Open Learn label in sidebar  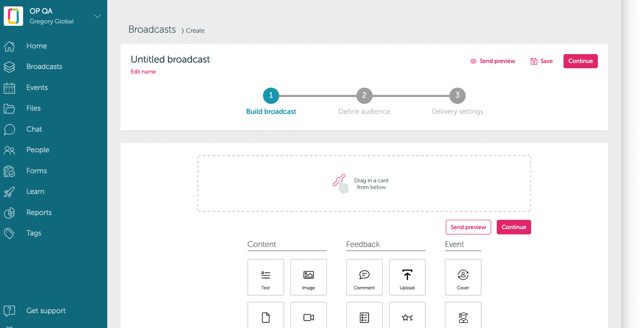pos(35,191)
